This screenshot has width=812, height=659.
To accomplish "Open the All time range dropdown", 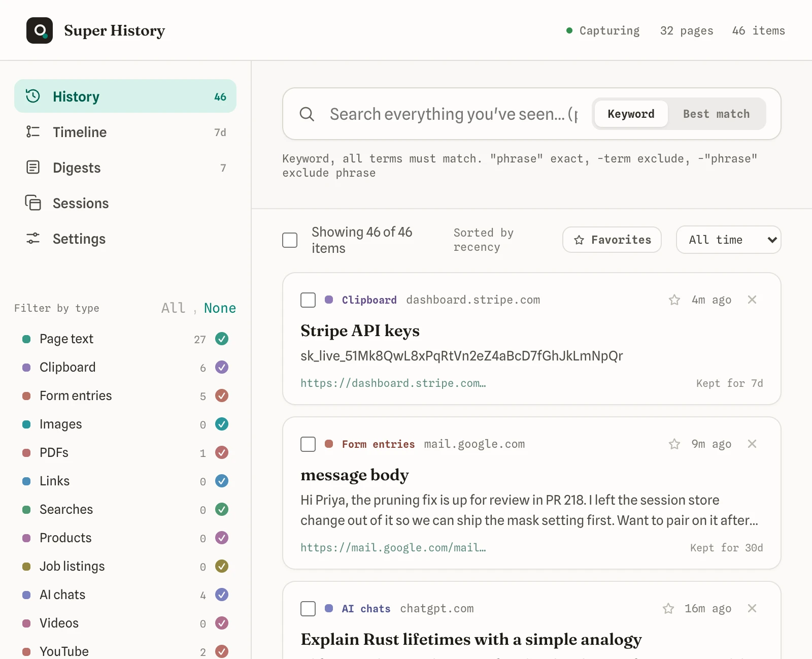I will 728,240.
